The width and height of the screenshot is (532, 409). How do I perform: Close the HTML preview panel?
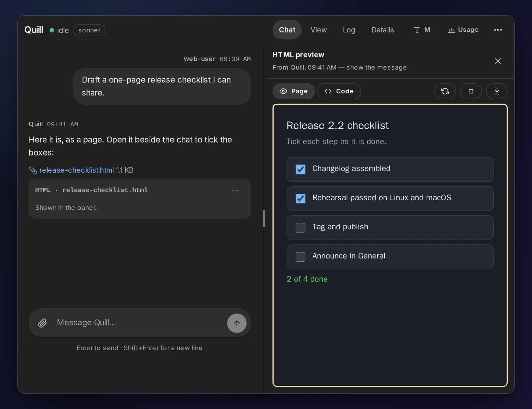coord(498,61)
